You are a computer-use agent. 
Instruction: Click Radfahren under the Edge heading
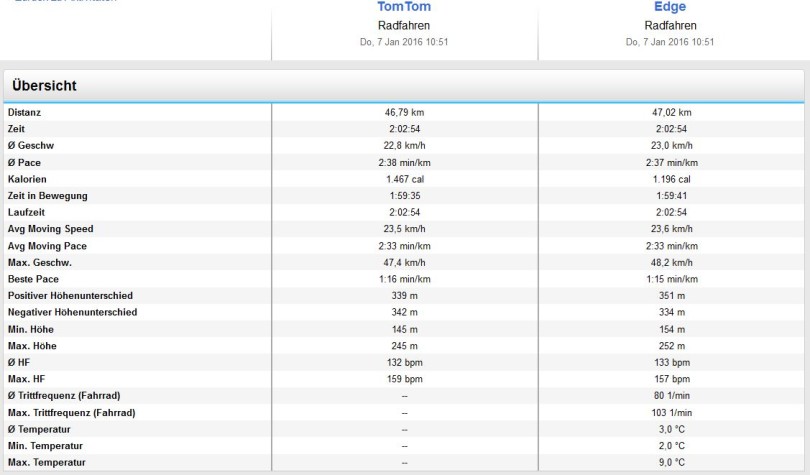670,25
